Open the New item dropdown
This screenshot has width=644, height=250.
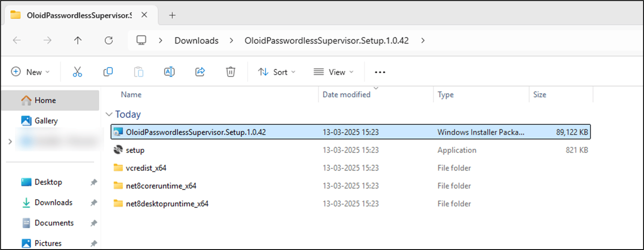click(30, 72)
